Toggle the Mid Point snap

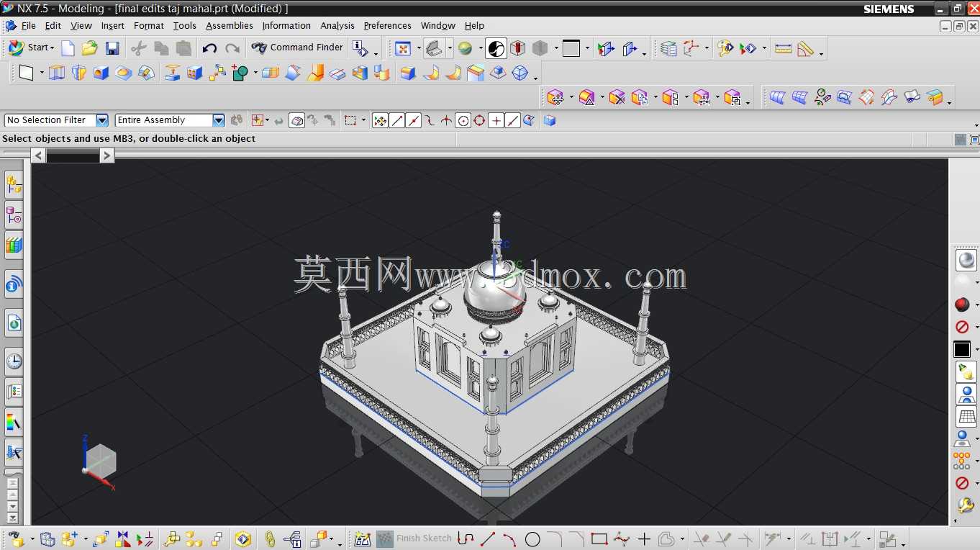(x=413, y=121)
